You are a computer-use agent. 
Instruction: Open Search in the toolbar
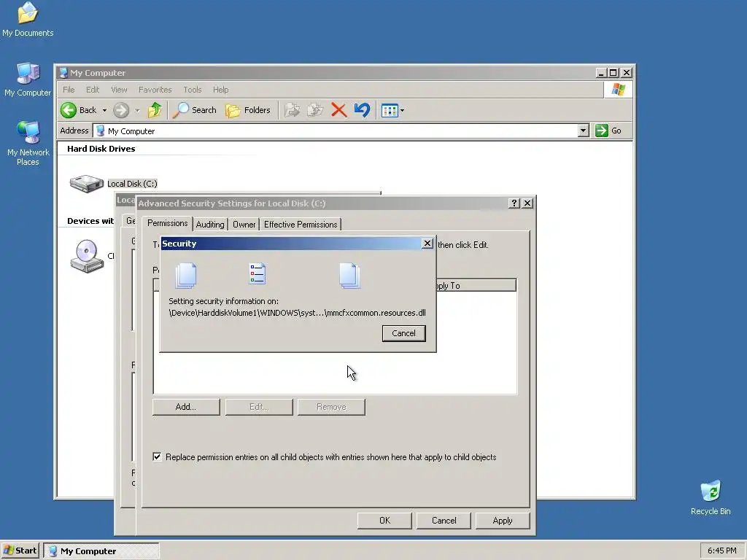pos(194,110)
